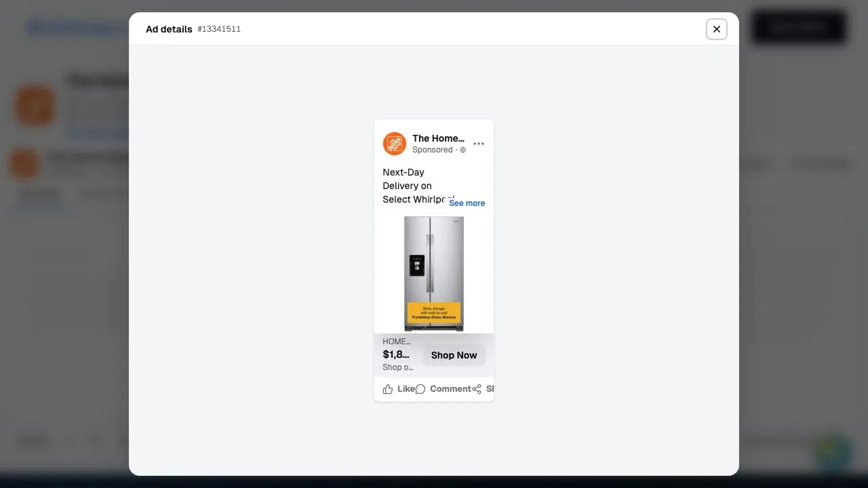Click the price text starting with $1,8
The width and height of the screenshot is (868, 488).
click(396, 354)
